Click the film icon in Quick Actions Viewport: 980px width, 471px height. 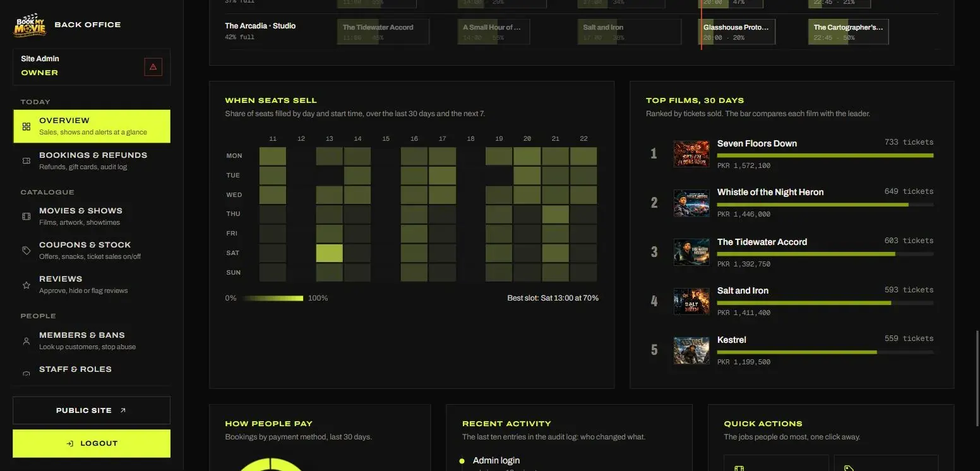click(x=739, y=468)
